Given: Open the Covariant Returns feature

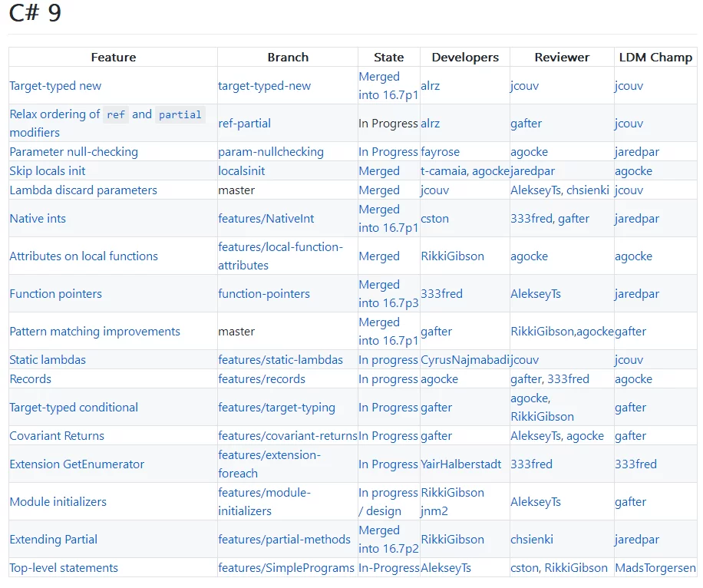Looking at the screenshot, I should 57,436.
